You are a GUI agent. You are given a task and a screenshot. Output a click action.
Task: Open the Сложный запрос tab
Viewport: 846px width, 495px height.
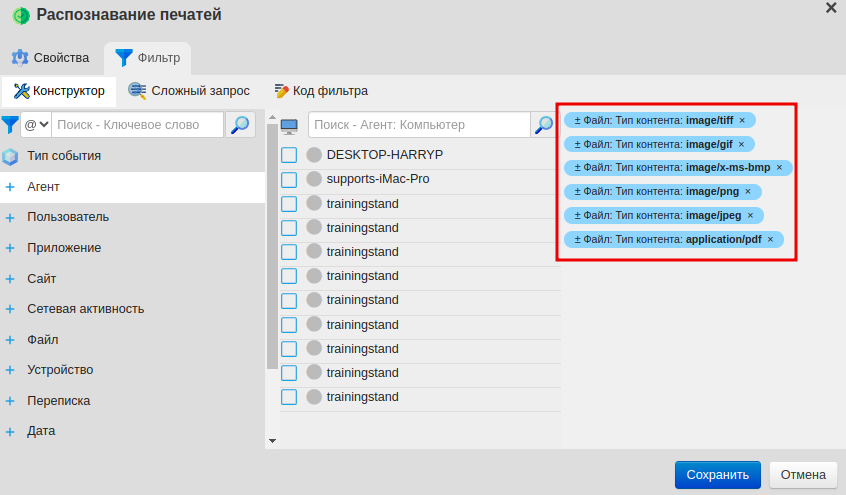[189, 91]
